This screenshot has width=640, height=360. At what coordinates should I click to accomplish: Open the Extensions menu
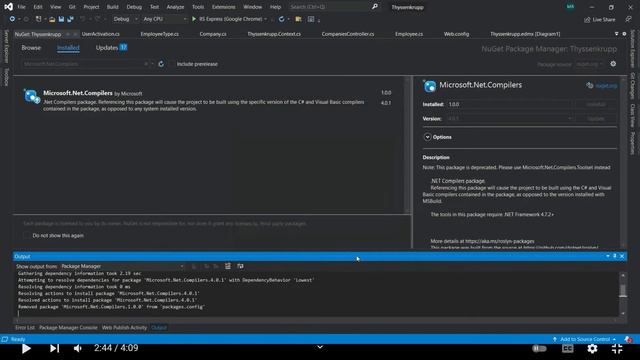(223, 7)
